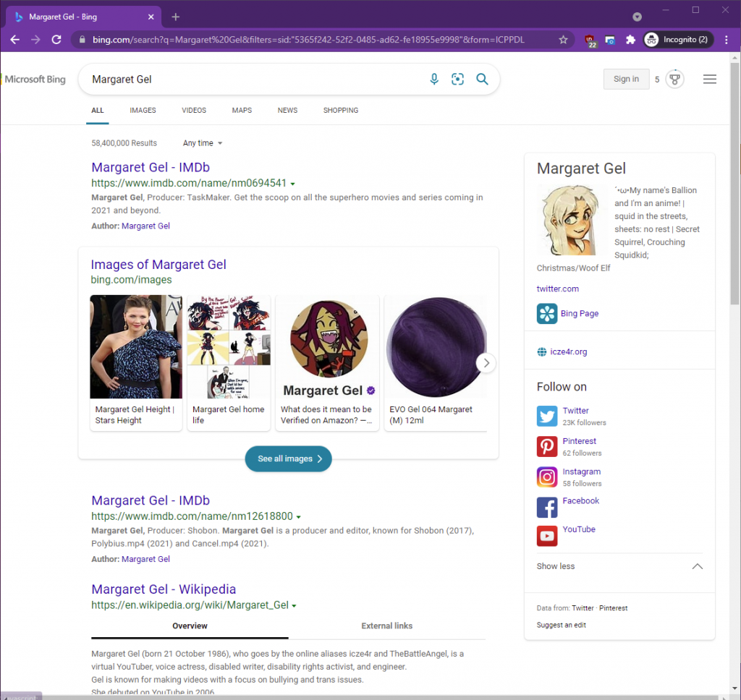Click the magnifier search icon

[x=482, y=79]
